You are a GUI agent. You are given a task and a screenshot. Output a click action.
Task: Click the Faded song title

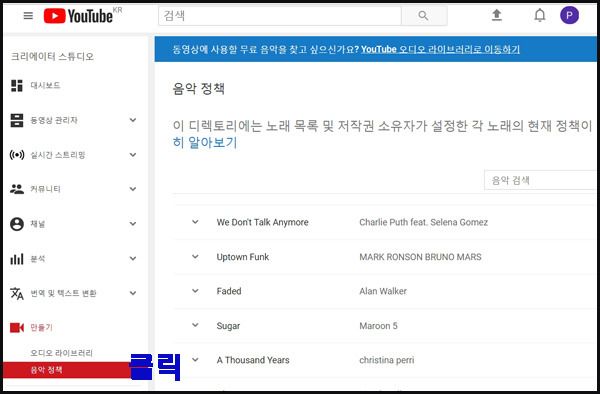(229, 291)
